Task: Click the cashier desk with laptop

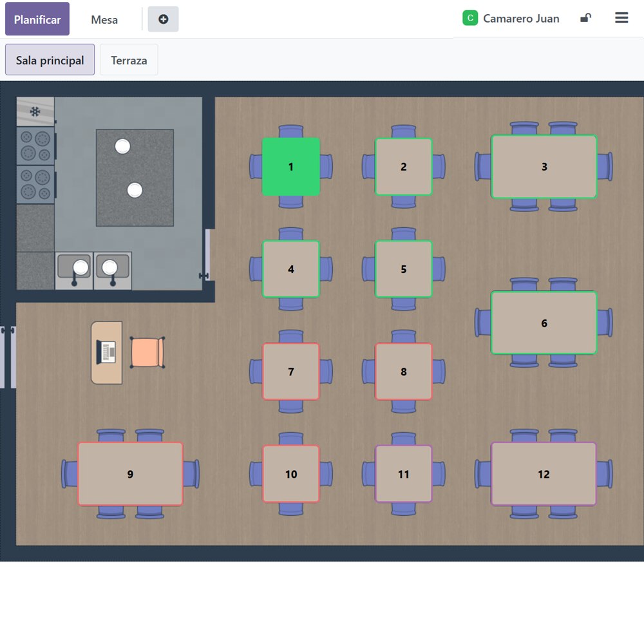Action: tap(106, 352)
